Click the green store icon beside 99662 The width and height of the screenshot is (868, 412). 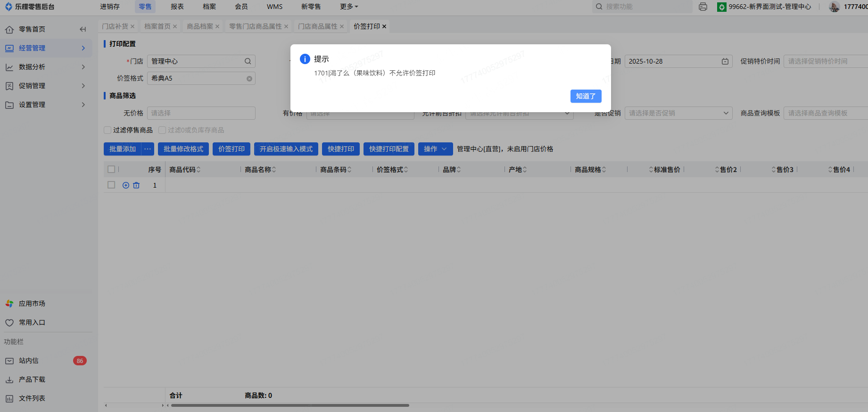point(722,7)
